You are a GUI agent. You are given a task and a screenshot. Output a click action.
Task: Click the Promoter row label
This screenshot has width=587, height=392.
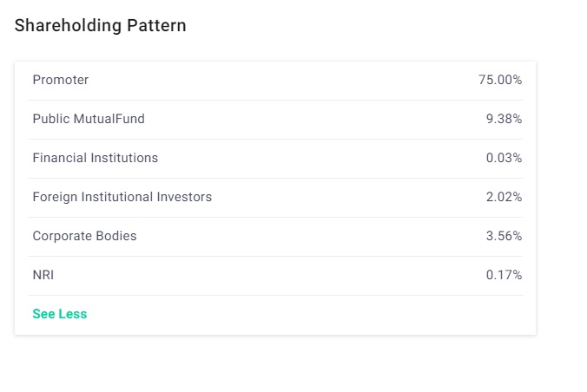61,80
